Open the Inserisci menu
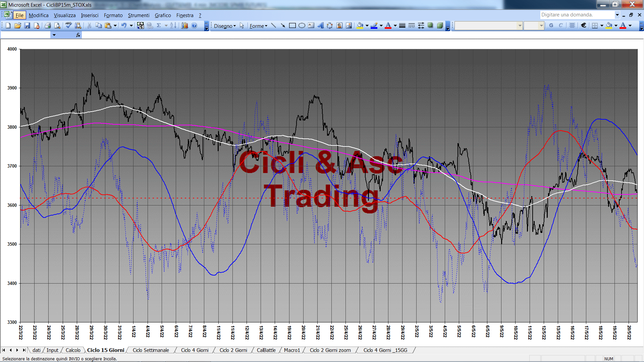Screen dimensions: 644x362 (90, 15)
